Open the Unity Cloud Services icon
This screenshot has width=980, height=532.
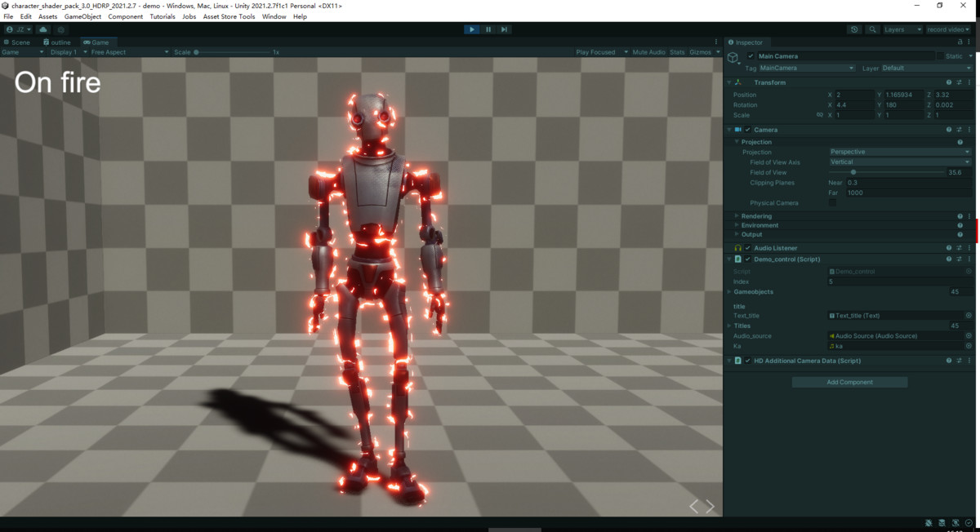(x=43, y=29)
